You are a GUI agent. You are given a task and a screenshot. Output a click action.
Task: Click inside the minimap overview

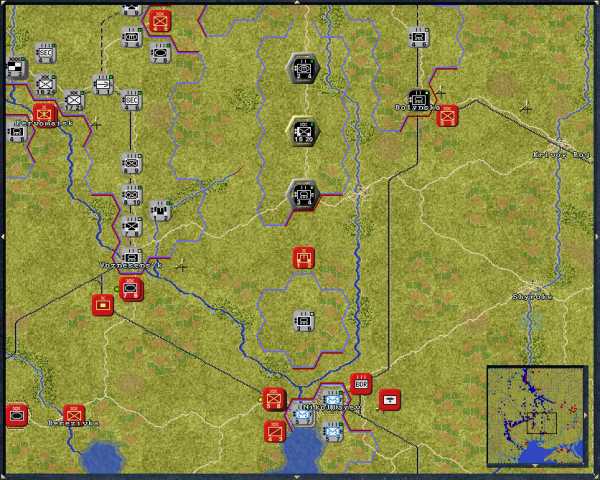point(537,416)
